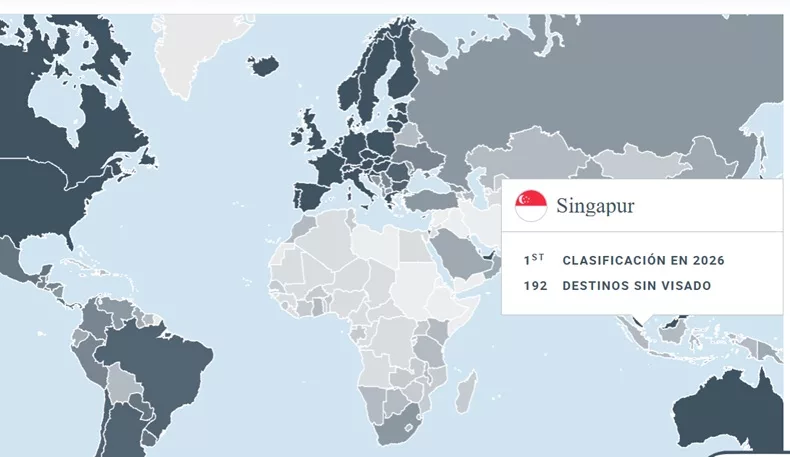Screen dimensions: 790x457
Task: Click the United Kingdom on the map
Action: 315,131
